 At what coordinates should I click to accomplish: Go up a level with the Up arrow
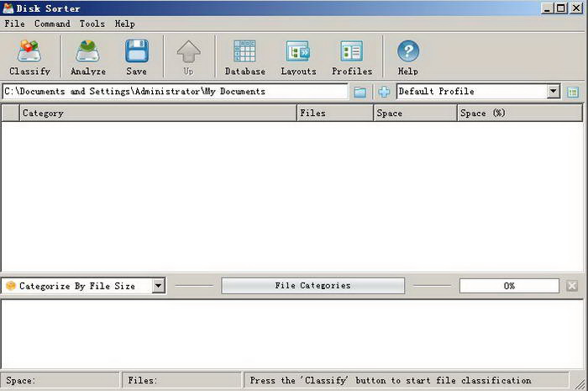click(189, 57)
